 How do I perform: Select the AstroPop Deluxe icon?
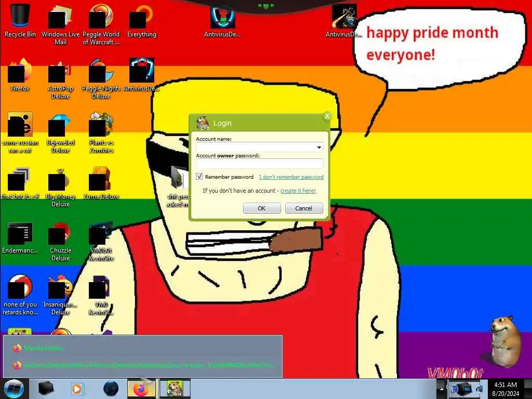point(60,79)
